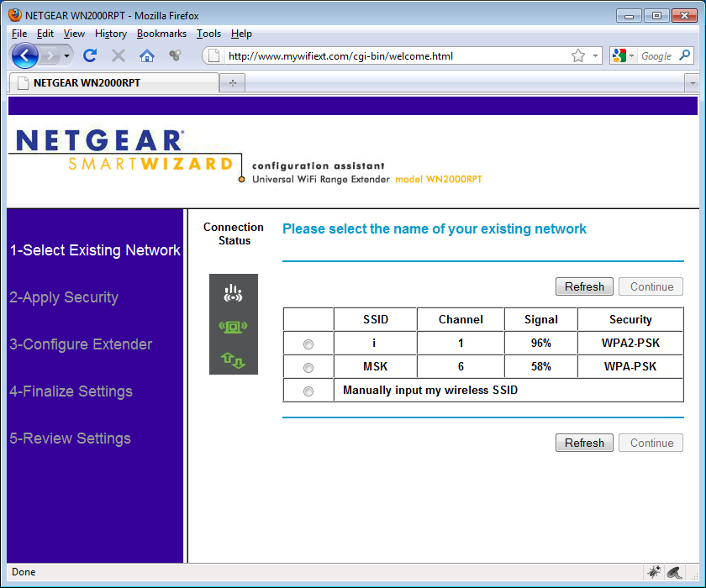The image size is (706, 588).
Task: Click the WPA-PSK security cell
Action: click(630, 366)
